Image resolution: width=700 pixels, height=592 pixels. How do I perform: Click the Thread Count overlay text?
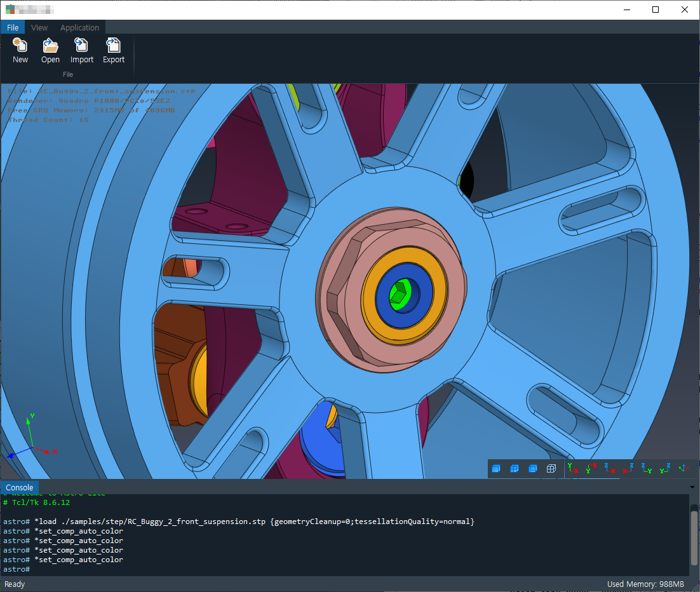click(x=48, y=119)
